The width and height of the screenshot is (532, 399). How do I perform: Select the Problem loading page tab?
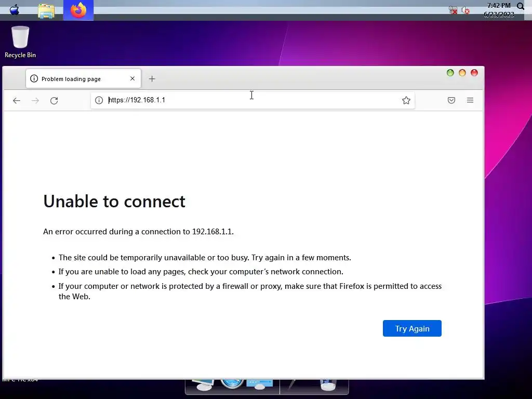[83, 79]
